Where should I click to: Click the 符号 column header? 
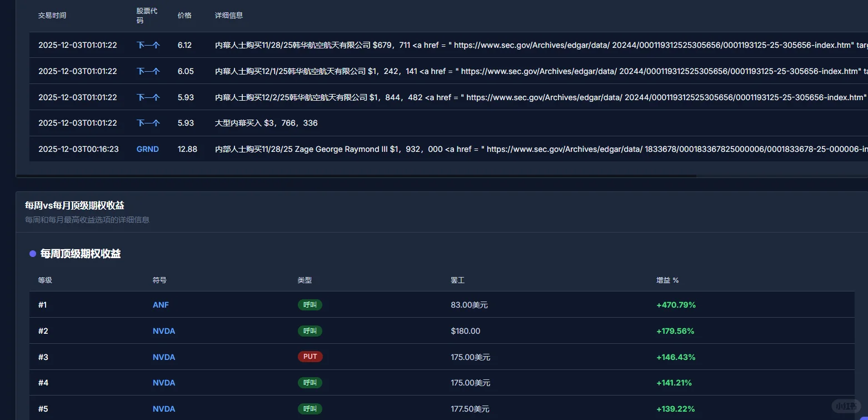tap(159, 280)
